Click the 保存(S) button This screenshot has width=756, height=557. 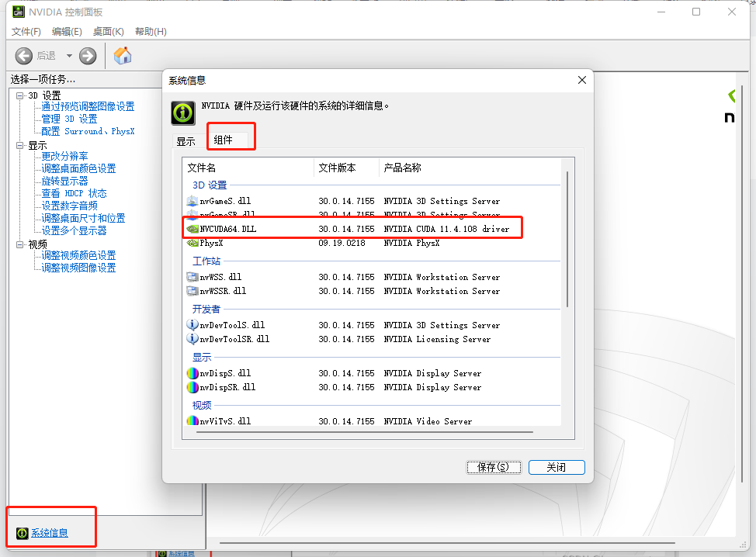494,467
